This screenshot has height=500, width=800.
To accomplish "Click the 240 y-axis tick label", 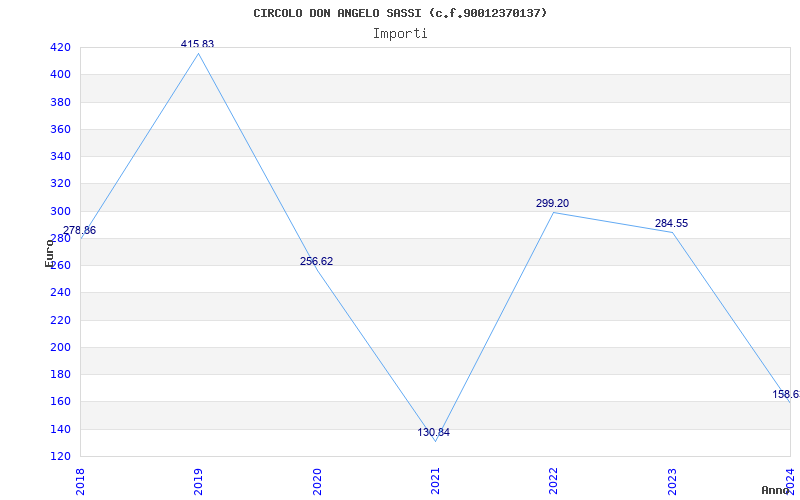I will tap(60, 293).
